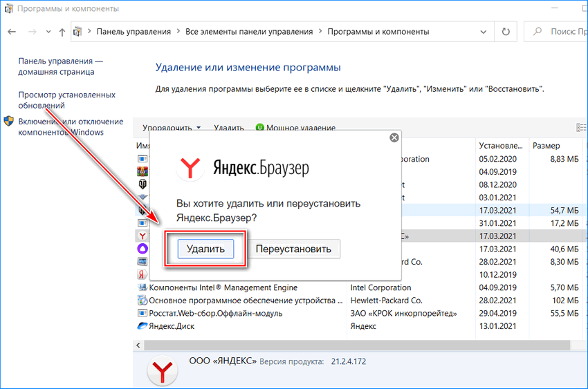Click Мощное удаление toolbar button
The width and height of the screenshot is (588, 389).
point(295,128)
